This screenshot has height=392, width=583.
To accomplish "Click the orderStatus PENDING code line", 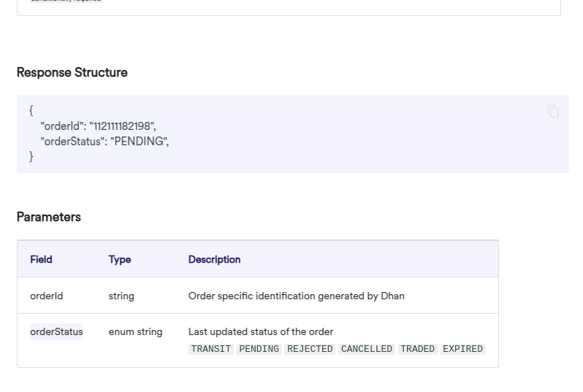I will coord(104,142).
